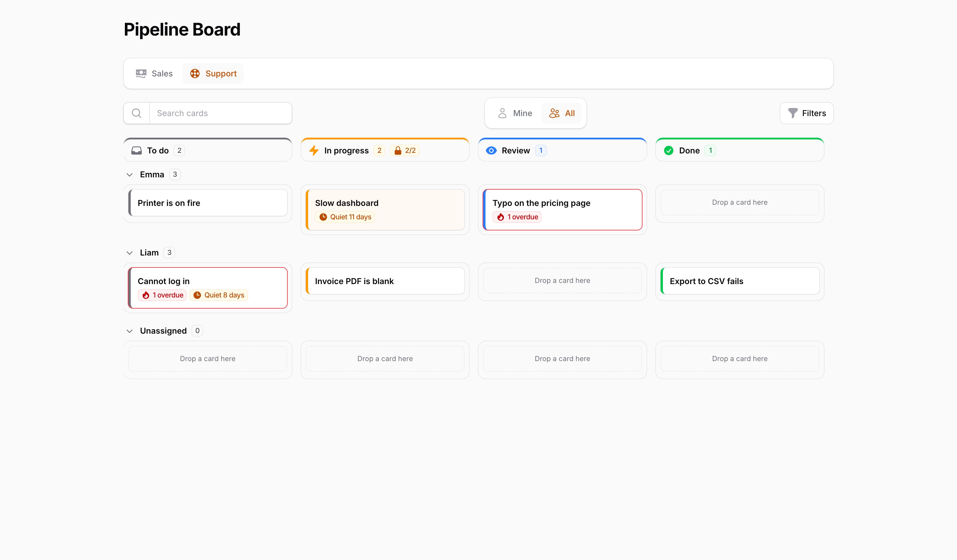Click the To do column header
This screenshot has width=957, height=560.
pyautogui.click(x=208, y=150)
